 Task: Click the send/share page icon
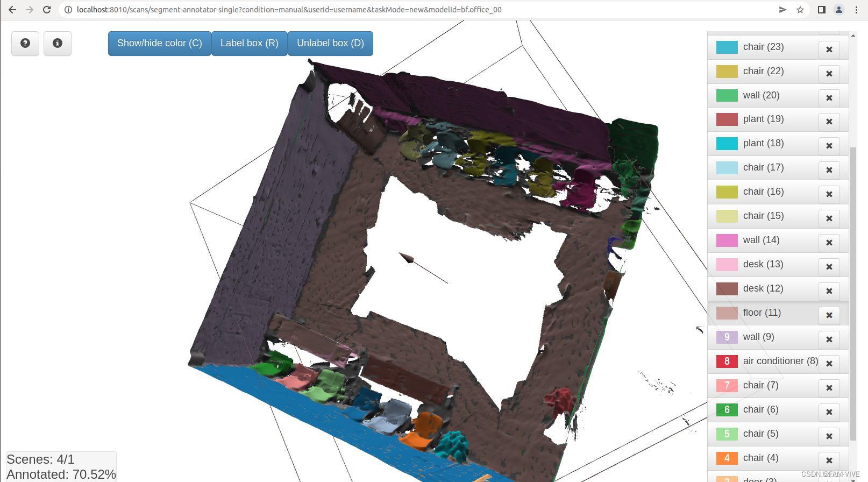tap(782, 10)
